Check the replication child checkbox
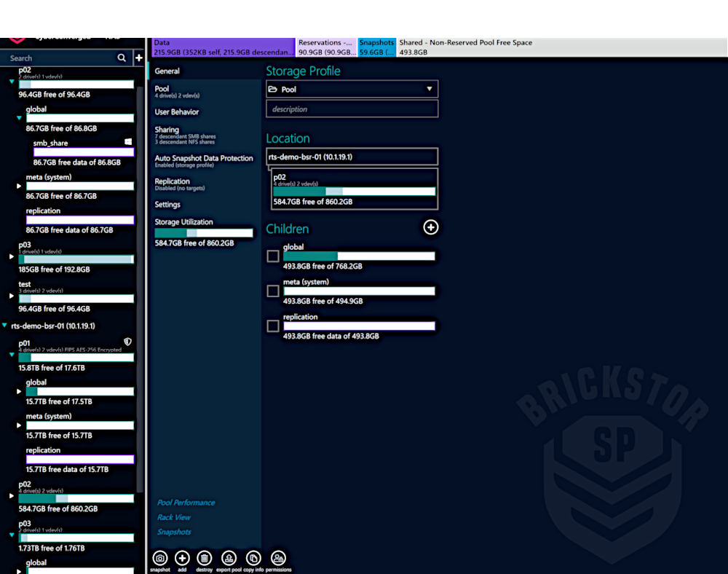 [x=272, y=326]
